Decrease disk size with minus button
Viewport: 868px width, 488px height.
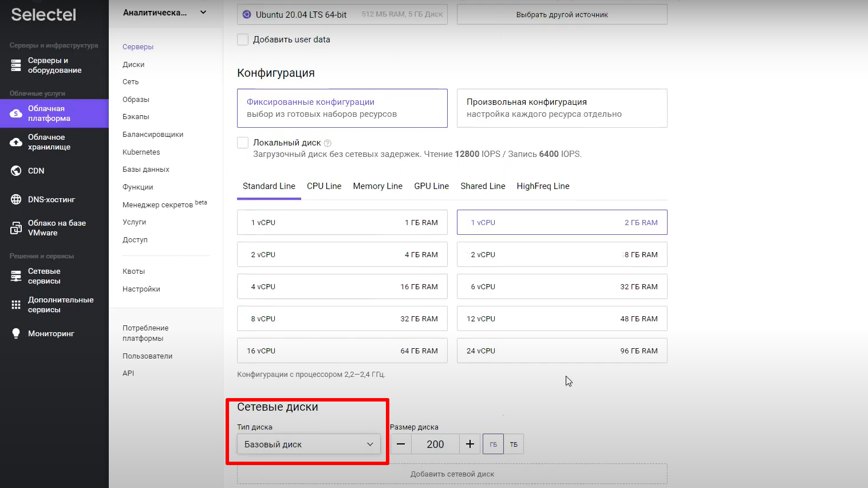pos(401,444)
